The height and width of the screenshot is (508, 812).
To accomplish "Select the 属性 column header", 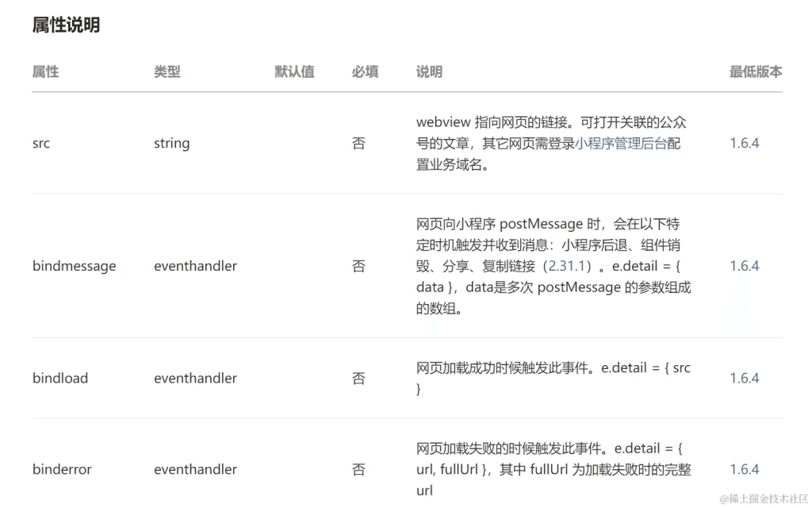I will click(45, 71).
